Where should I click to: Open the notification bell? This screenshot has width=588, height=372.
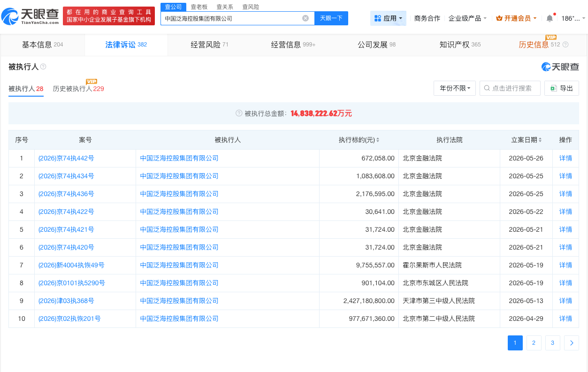[x=550, y=18]
